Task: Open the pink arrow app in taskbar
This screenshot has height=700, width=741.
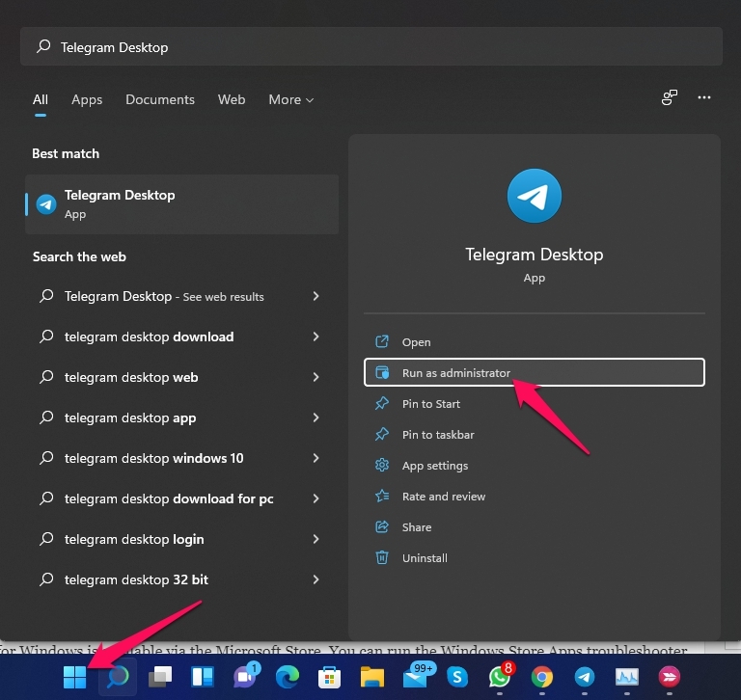Action: pos(670,677)
